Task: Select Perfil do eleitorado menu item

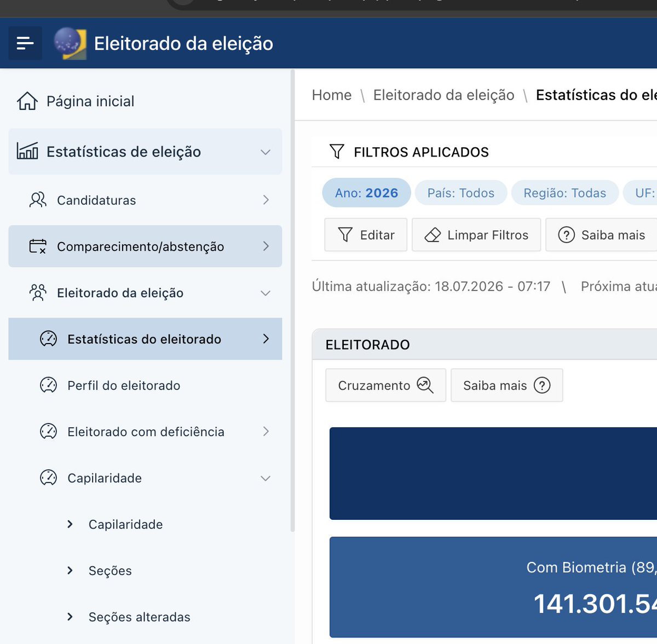Action: click(145, 385)
